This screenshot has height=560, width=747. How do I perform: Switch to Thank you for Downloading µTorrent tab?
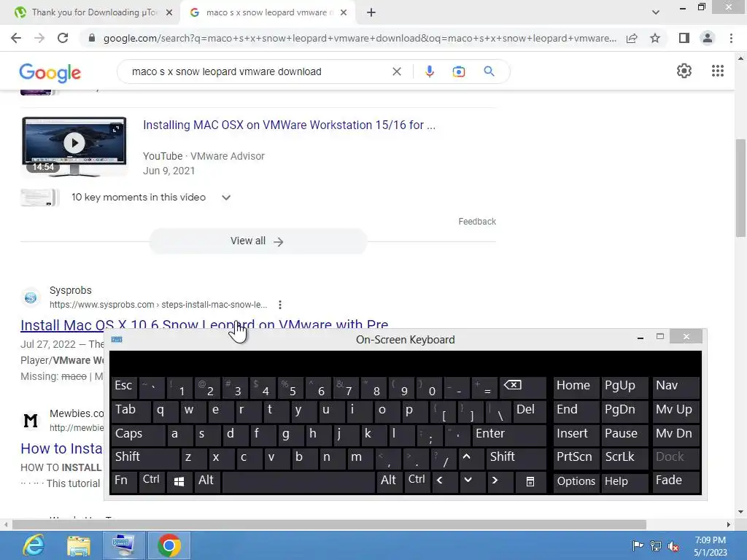pyautogui.click(x=93, y=12)
